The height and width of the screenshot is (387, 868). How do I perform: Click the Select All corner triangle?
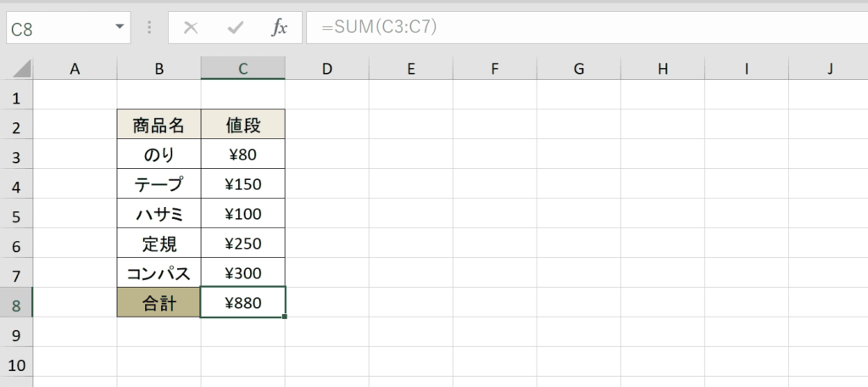[22, 69]
